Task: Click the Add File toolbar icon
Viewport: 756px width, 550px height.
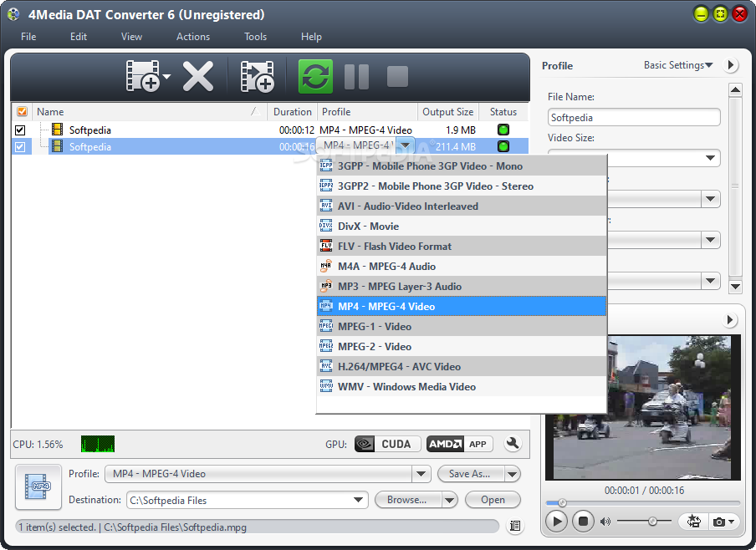Action: (x=143, y=76)
